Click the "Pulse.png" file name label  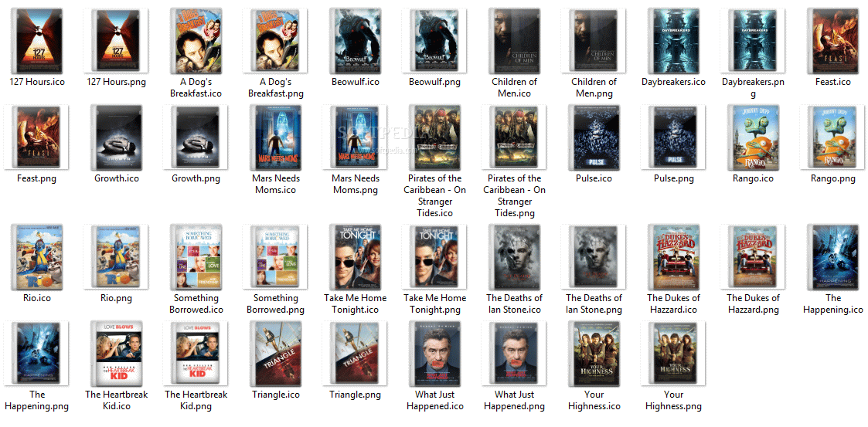click(674, 178)
